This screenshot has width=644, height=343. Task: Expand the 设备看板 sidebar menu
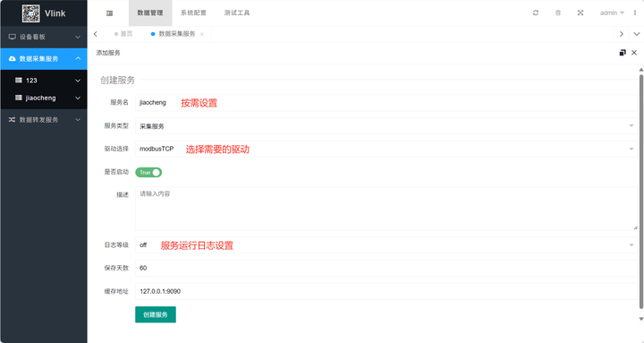pos(44,37)
